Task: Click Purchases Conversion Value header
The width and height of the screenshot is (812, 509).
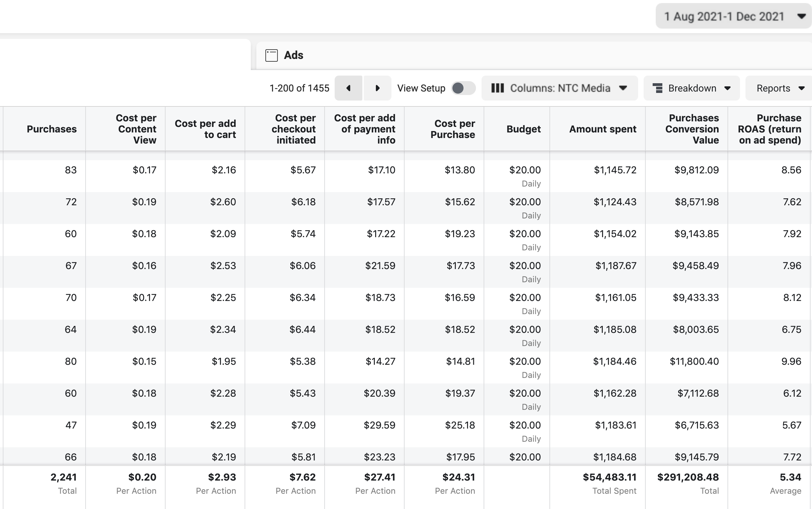Action: point(692,129)
